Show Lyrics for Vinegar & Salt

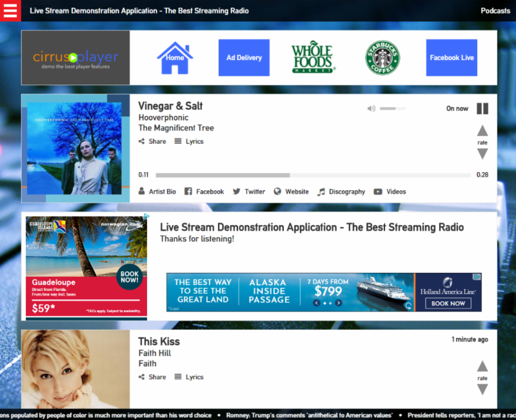(189, 141)
